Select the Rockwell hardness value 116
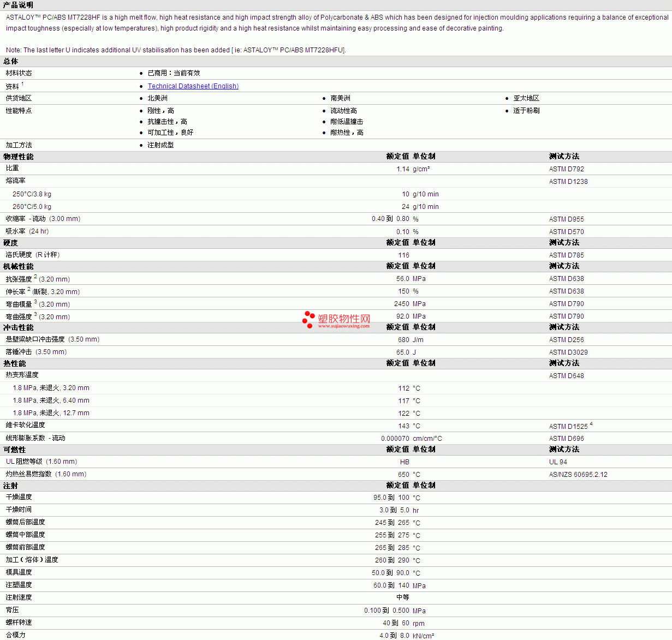This screenshot has width=672, height=640. [x=403, y=255]
